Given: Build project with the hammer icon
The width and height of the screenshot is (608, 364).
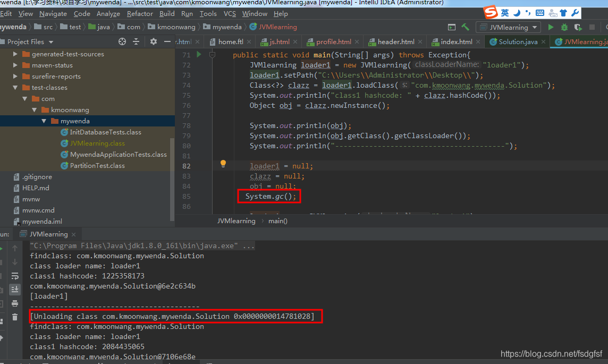Looking at the screenshot, I should click(466, 27).
